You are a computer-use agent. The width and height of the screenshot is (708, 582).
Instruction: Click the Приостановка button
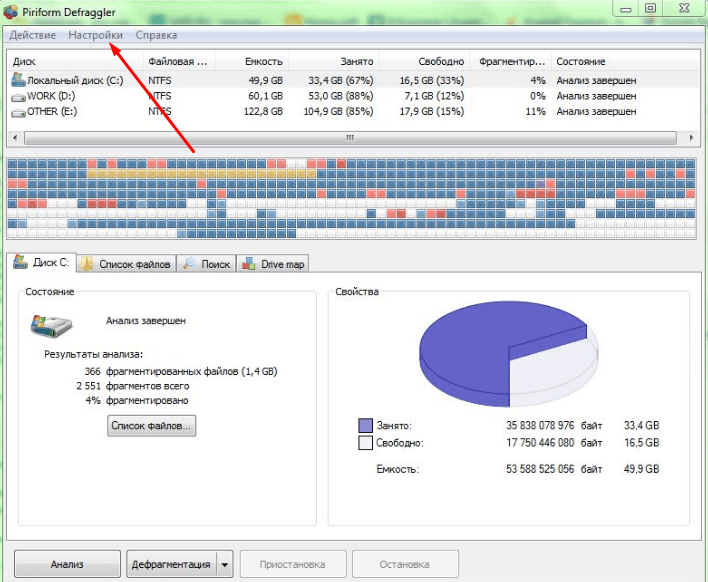click(293, 564)
